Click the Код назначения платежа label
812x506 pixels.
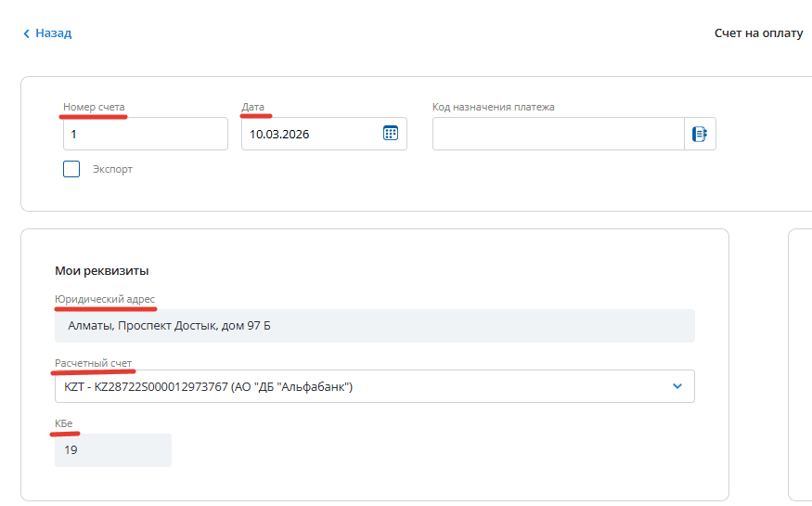coord(493,107)
